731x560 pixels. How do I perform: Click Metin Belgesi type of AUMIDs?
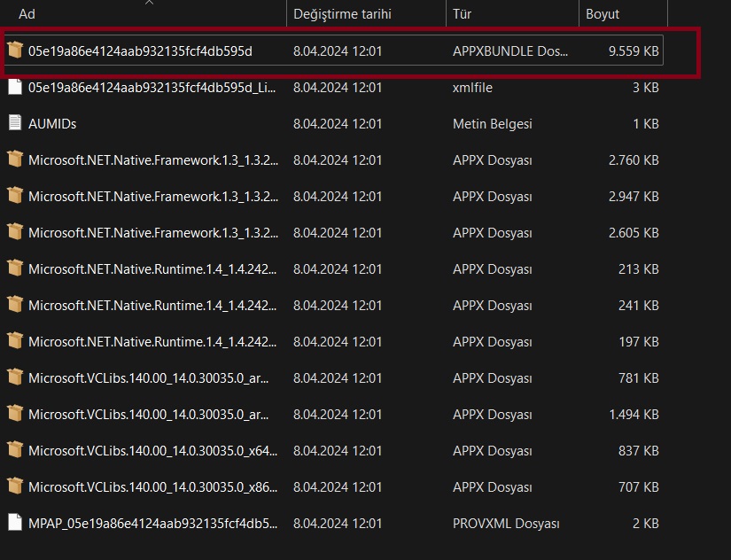pyautogui.click(x=493, y=124)
